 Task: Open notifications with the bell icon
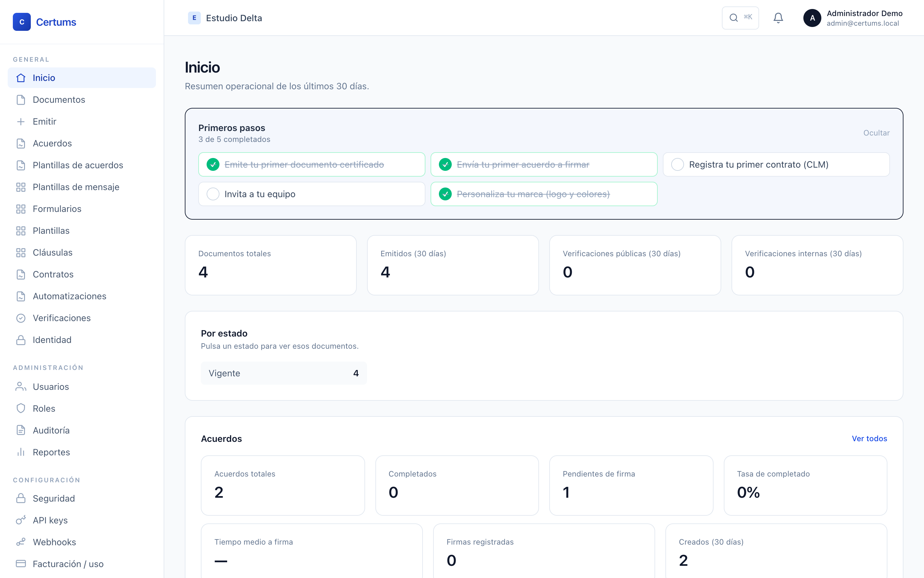(x=778, y=18)
